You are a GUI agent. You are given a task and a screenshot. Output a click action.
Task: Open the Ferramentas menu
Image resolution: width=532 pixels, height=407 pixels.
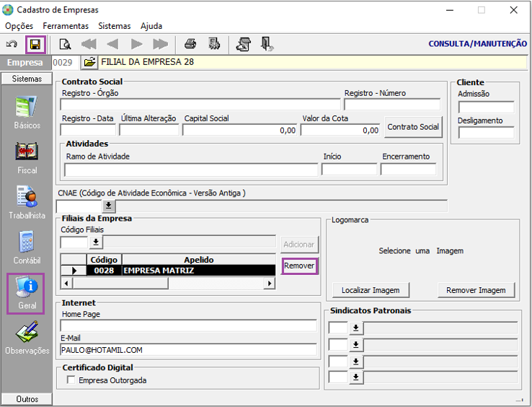tap(66, 26)
